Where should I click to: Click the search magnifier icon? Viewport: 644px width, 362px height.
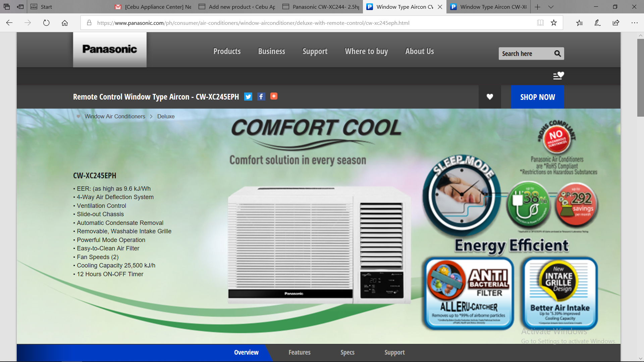point(557,53)
